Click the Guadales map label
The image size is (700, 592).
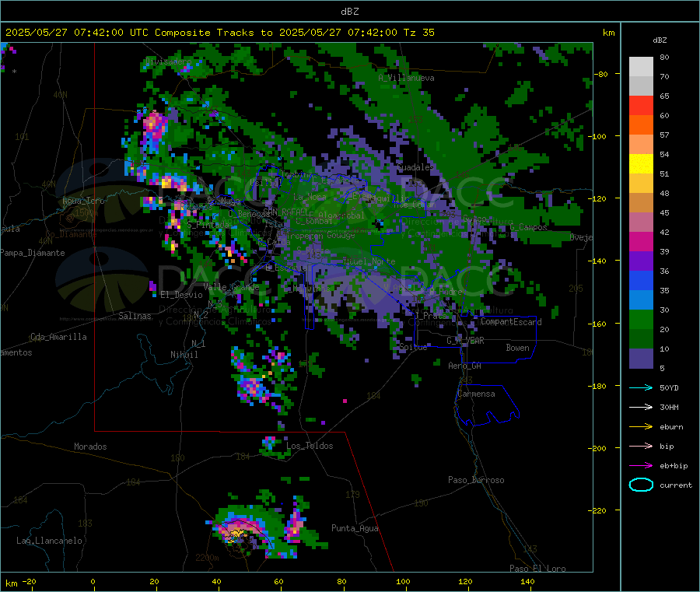click(415, 167)
